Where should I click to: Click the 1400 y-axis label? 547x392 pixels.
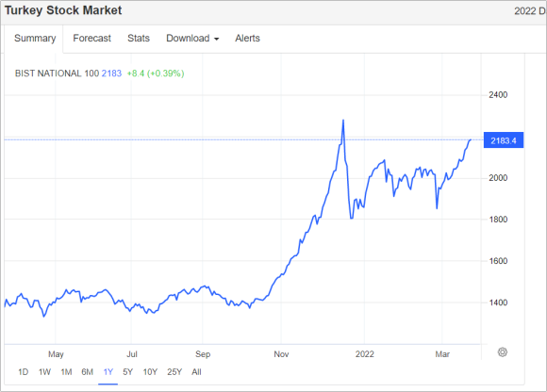(x=498, y=302)
